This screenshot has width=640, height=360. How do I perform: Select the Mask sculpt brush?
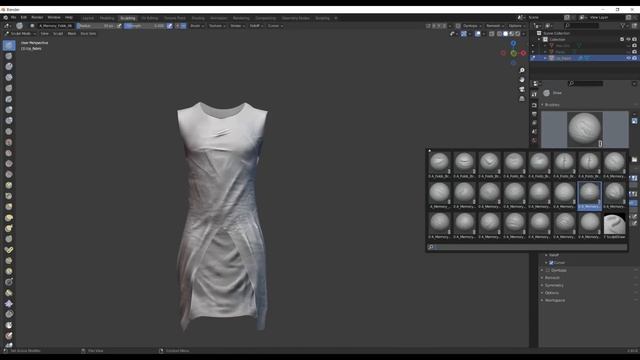(9, 325)
